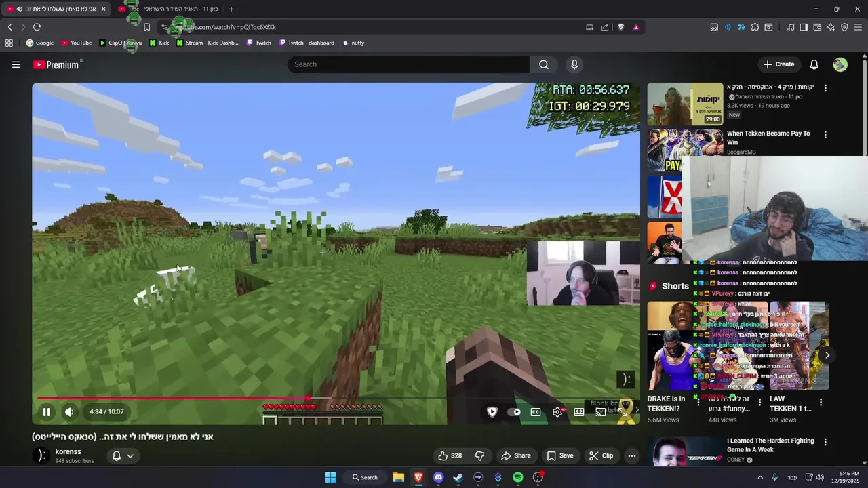
Task: Turn on closed captions (CC)
Action: point(536,411)
